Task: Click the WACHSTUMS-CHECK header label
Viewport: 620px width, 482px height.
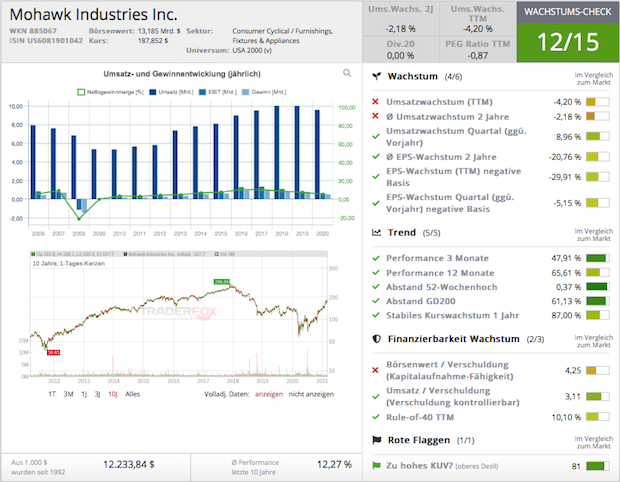Action: (568, 12)
